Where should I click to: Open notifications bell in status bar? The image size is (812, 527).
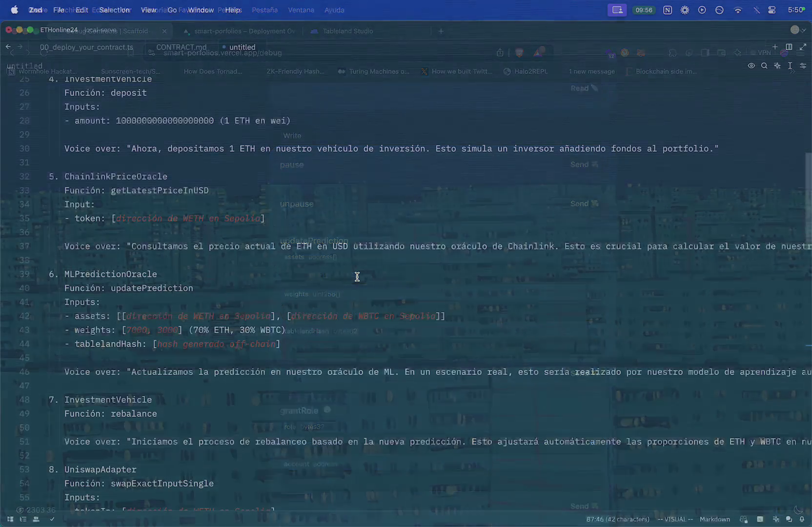click(802, 519)
